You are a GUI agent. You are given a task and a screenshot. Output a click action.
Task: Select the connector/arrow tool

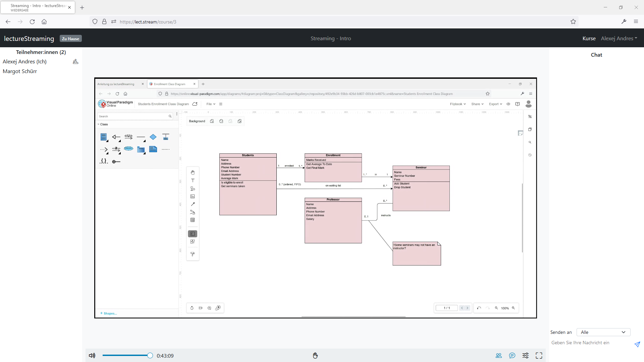pyautogui.click(x=193, y=204)
